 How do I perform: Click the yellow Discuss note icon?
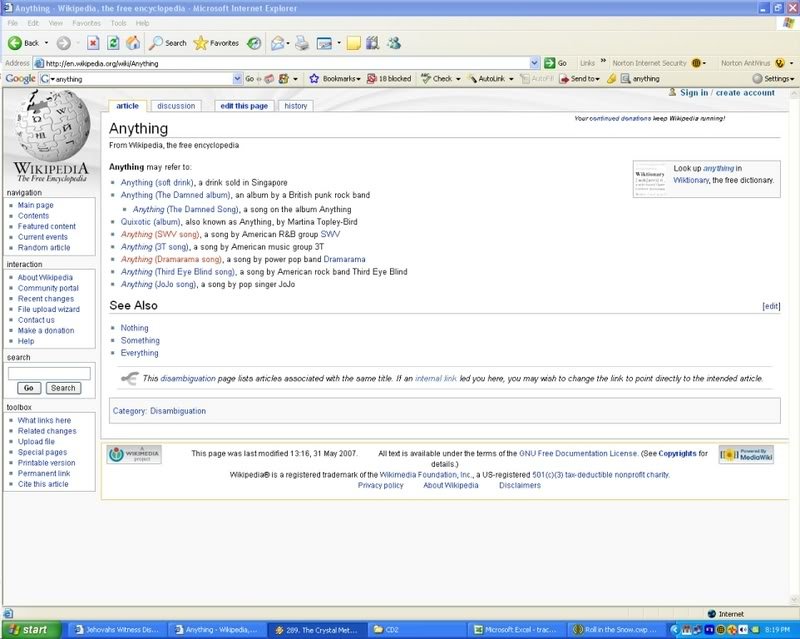(x=354, y=43)
